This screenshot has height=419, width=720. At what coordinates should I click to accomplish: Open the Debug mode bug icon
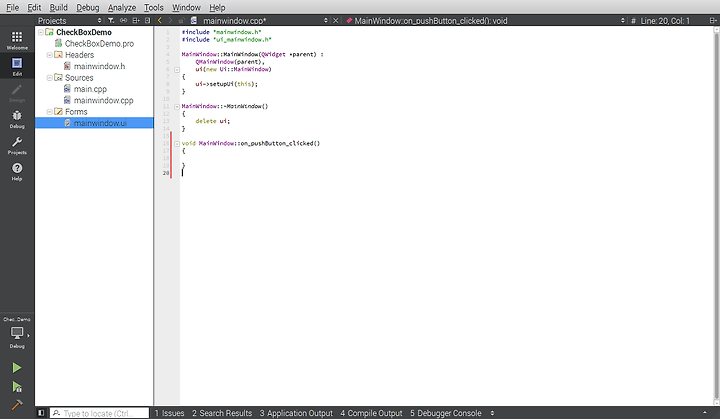coord(17,119)
